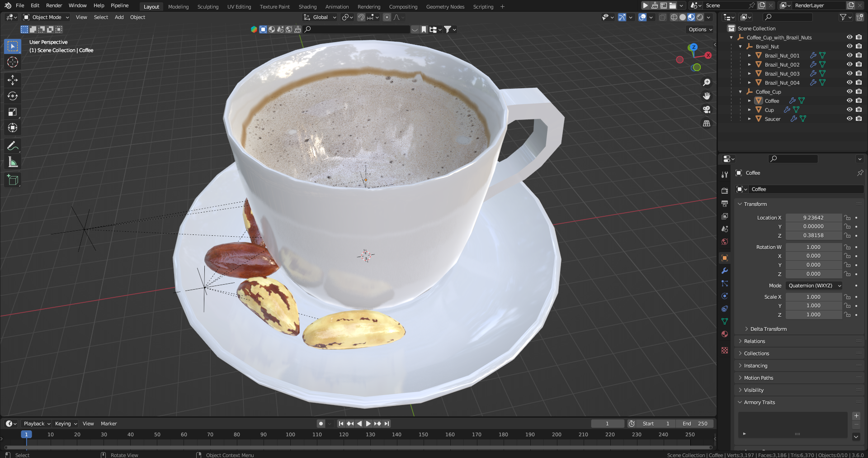The width and height of the screenshot is (868, 458).
Task: Select the Annotate tool
Action: tap(13, 146)
